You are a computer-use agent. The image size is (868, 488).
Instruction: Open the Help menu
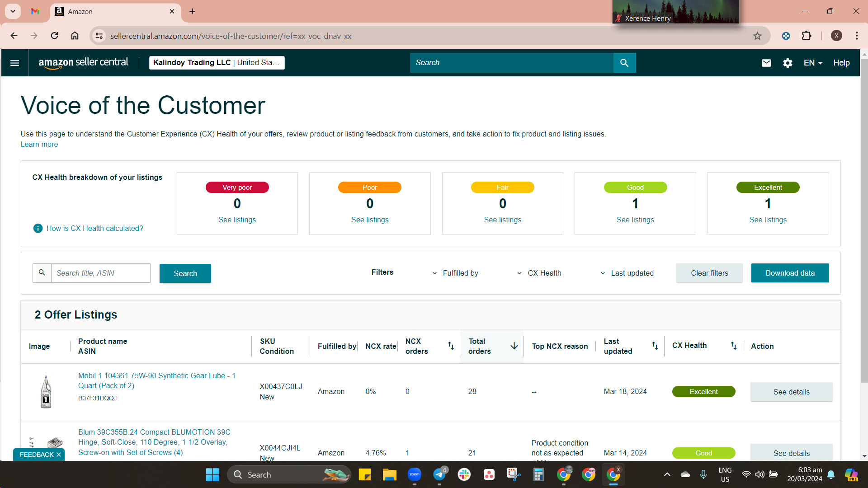pyautogui.click(x=841, y=63)
